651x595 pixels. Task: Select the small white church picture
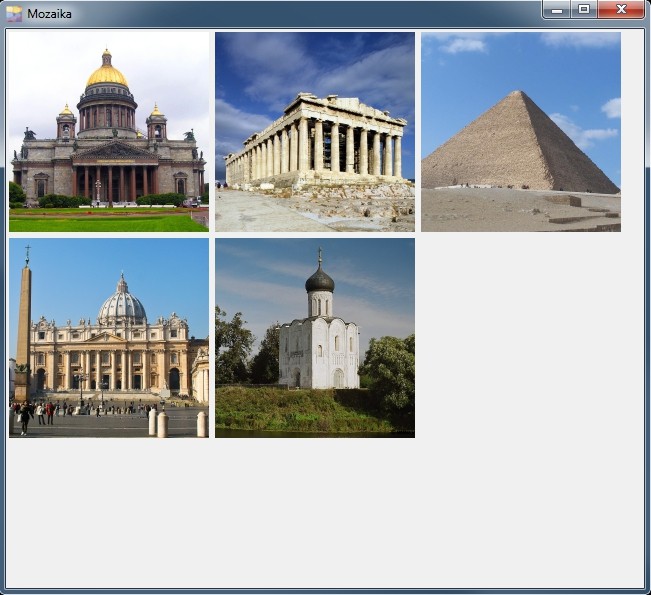315,338
